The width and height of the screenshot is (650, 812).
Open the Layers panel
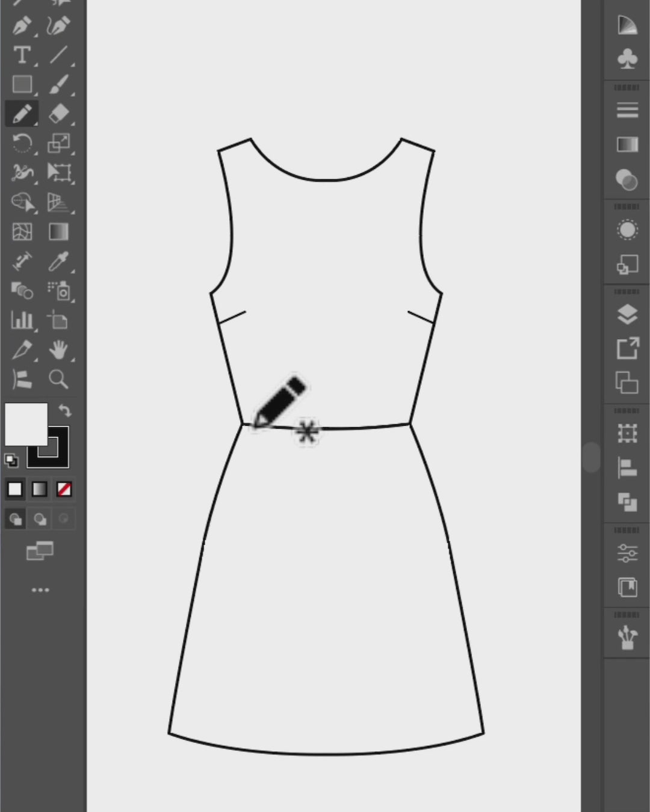pos(627,314)
